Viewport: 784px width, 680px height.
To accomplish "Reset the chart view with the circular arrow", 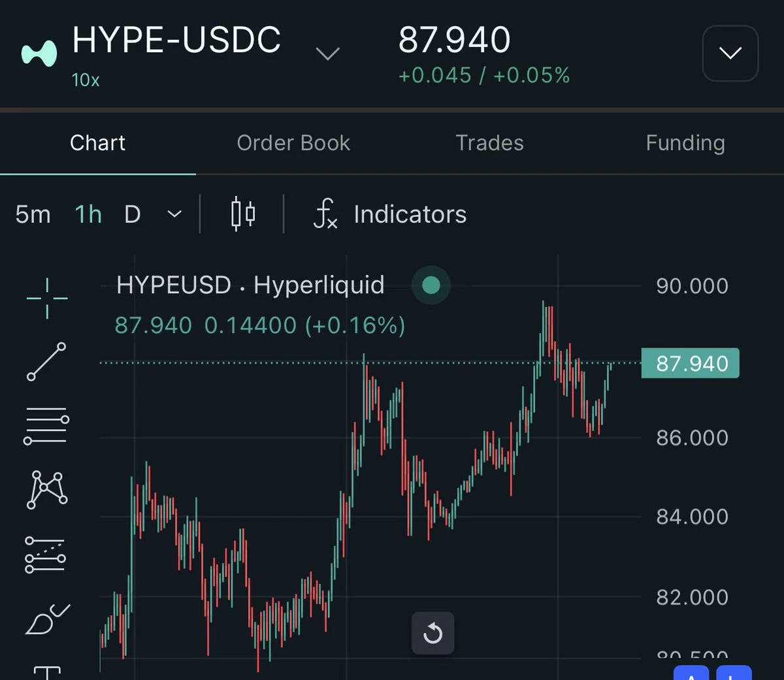I will [x=433, y=633].
